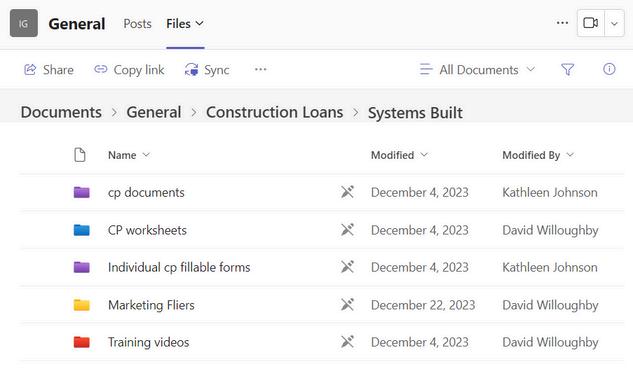Go to Construction Loans in the breadcrumb

[275, 112]
